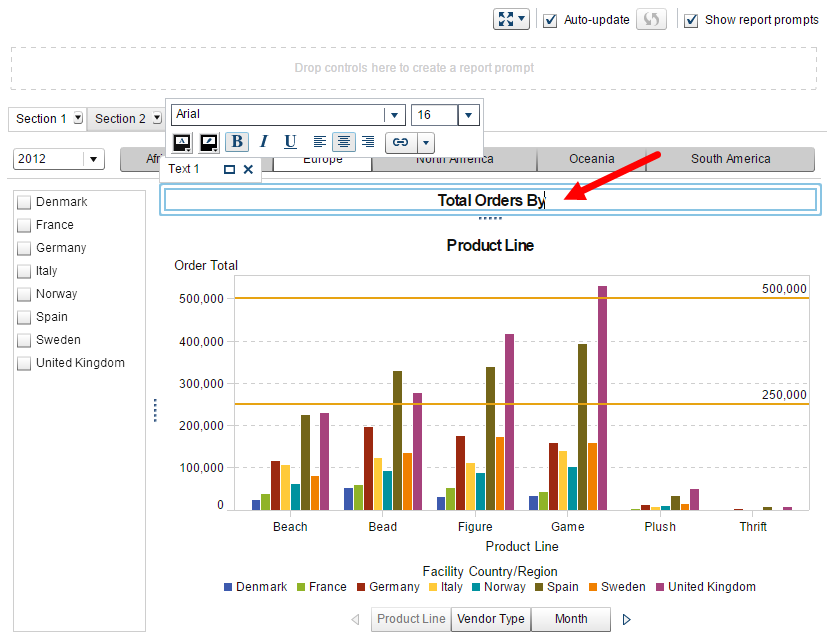Uncheck the Auto-update checkbox
Viewport: 827px width, 643px height.
click(550, 20)
